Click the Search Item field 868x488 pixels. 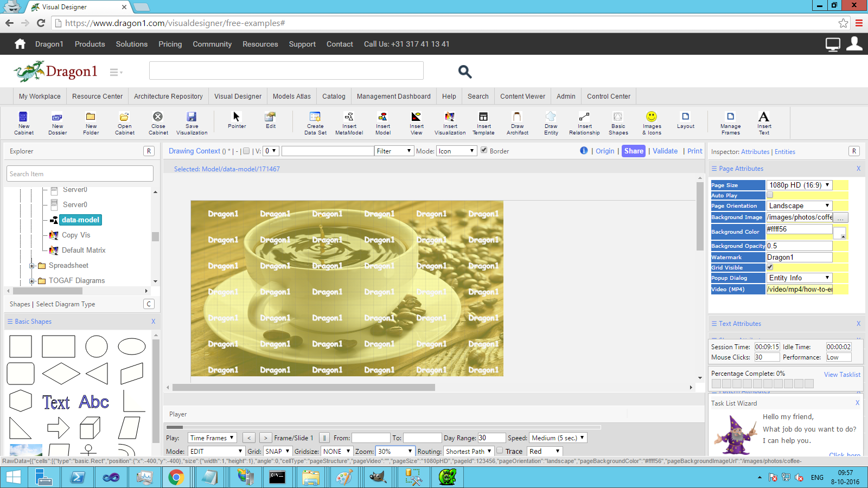pyautogui.click(x=80, y=174)
